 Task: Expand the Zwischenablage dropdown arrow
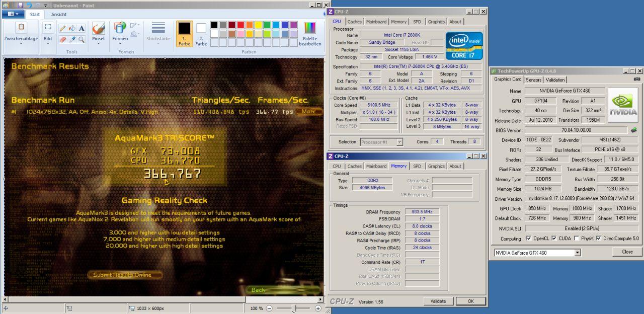21,44
